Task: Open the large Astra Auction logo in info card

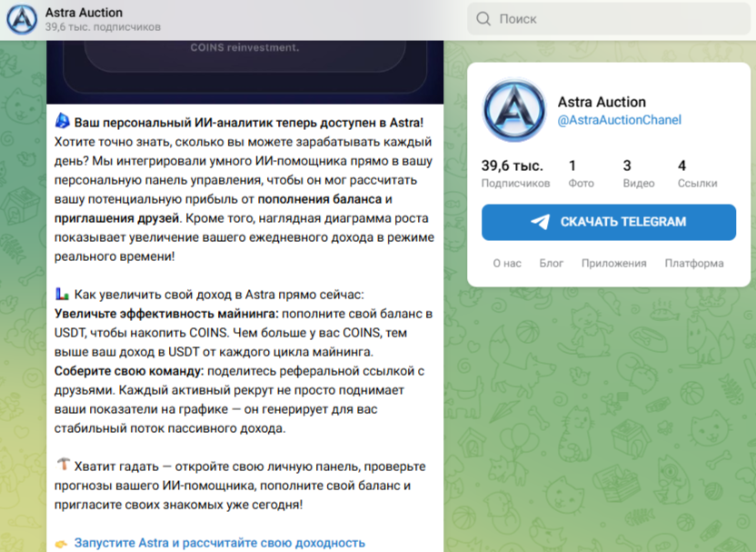Action: click(x=514, y=110)
